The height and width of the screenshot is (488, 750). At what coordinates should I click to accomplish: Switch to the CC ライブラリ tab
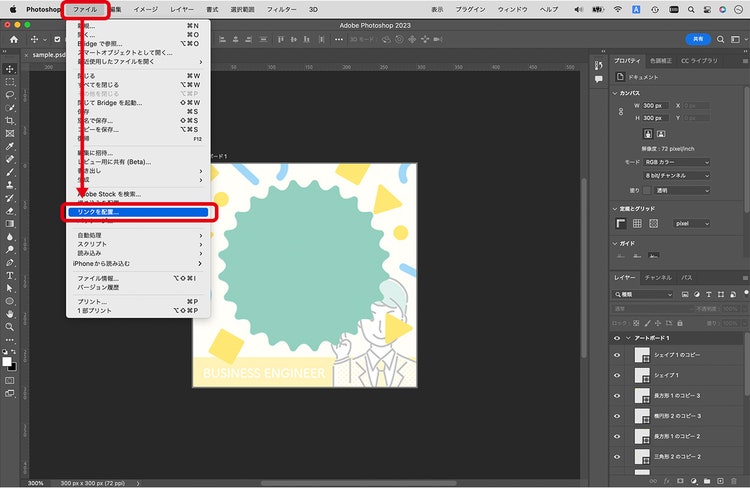(699, 61)
